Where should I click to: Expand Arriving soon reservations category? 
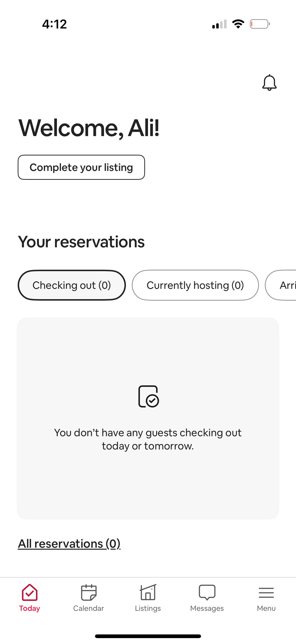287,285
